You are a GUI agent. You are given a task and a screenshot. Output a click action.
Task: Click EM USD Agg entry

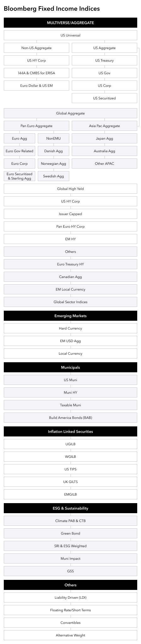pos(70,341)
